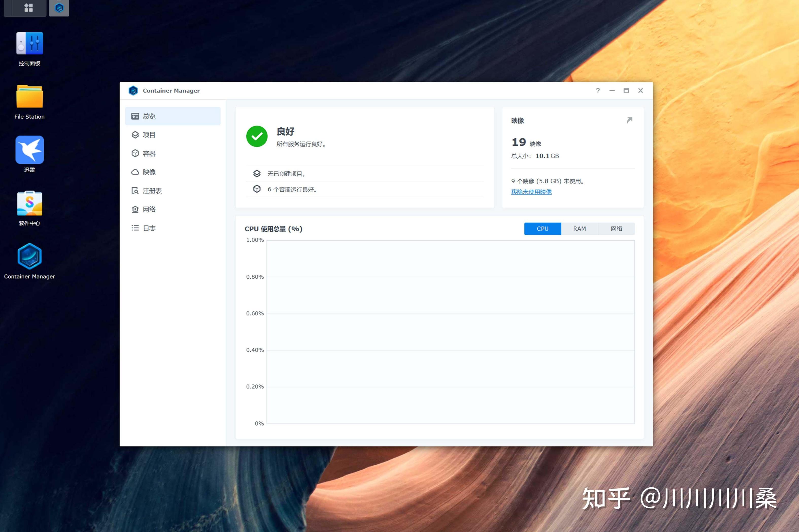Switch chart to 网络 tab
This screenshot has width=799, height=532.
pos(616,229)
